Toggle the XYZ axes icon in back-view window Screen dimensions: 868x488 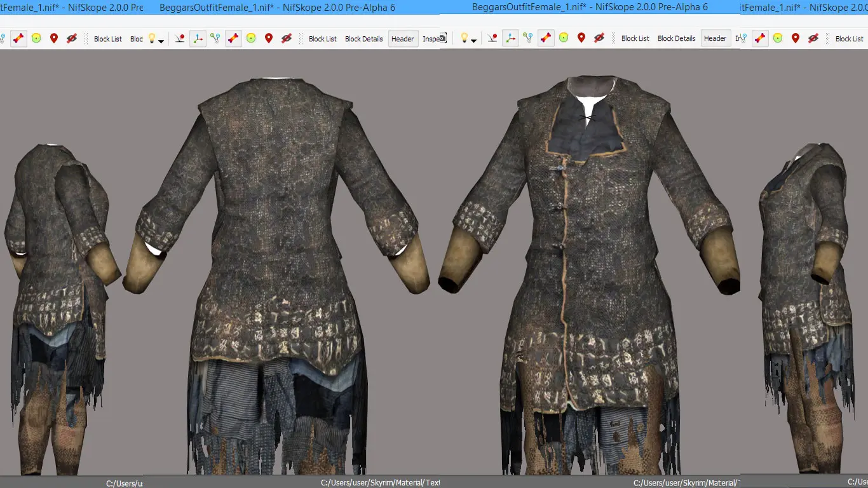pos(198,39)
